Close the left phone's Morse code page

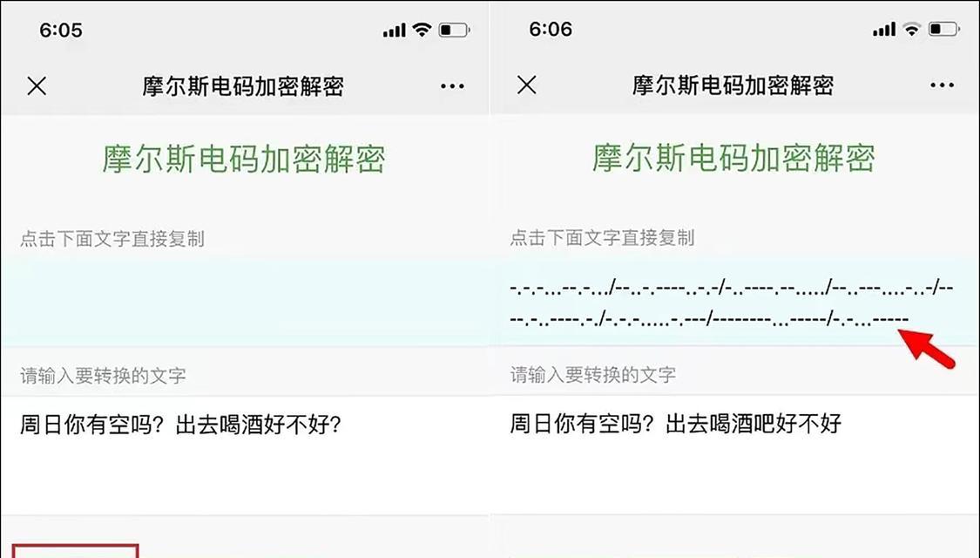(x=37, y=85)
